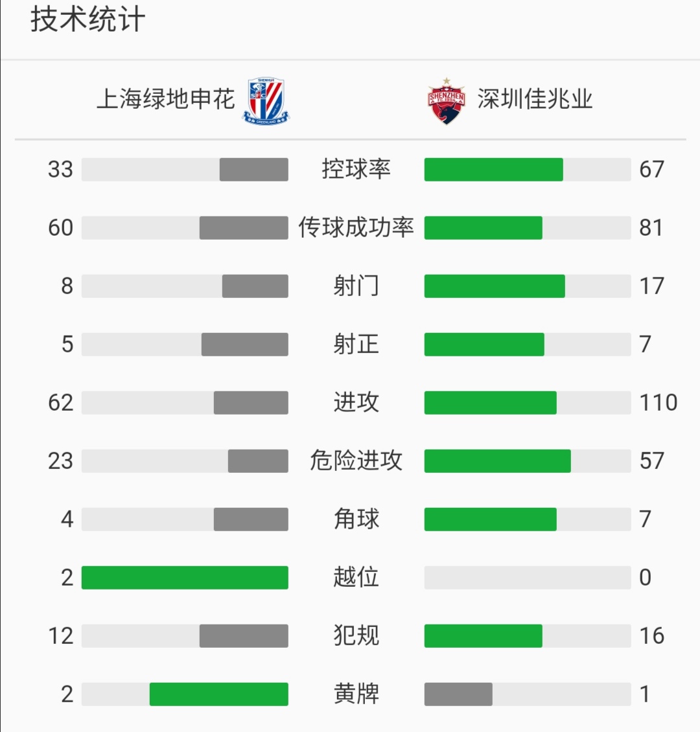
Task: Click Shenzhen's green 射正 bar
Action: (x=484, y=345)
